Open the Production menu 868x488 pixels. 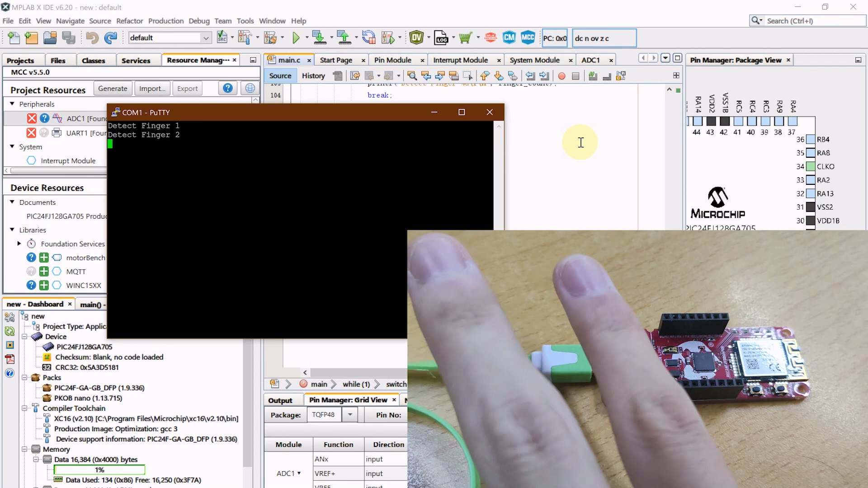(x=166, y=21)
